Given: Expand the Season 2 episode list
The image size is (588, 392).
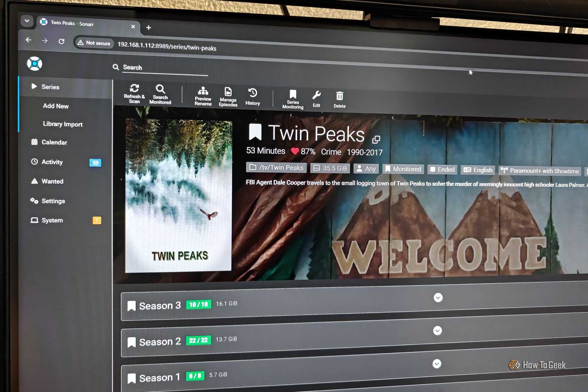Looking at the screenshot, I should (437, 331).
